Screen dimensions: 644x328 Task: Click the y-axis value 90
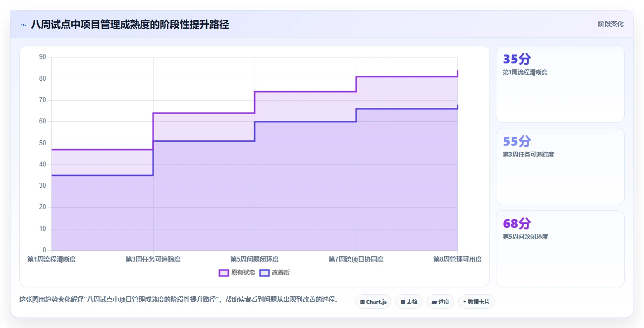coord(42,57)
